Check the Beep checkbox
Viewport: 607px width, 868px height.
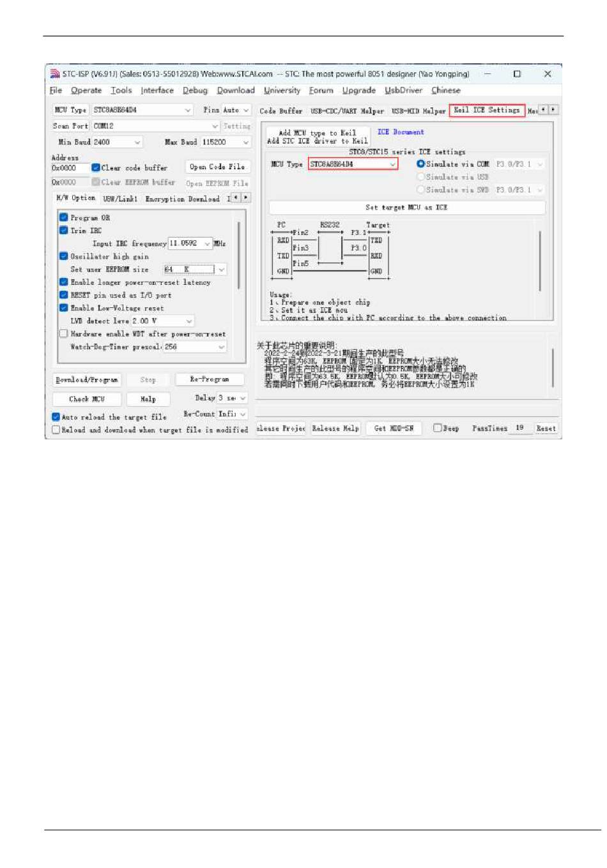click(438, 428)
